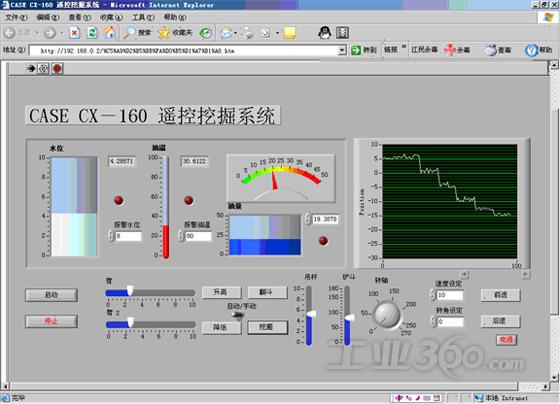Open the 文件 menu

[x=16, y=17]
